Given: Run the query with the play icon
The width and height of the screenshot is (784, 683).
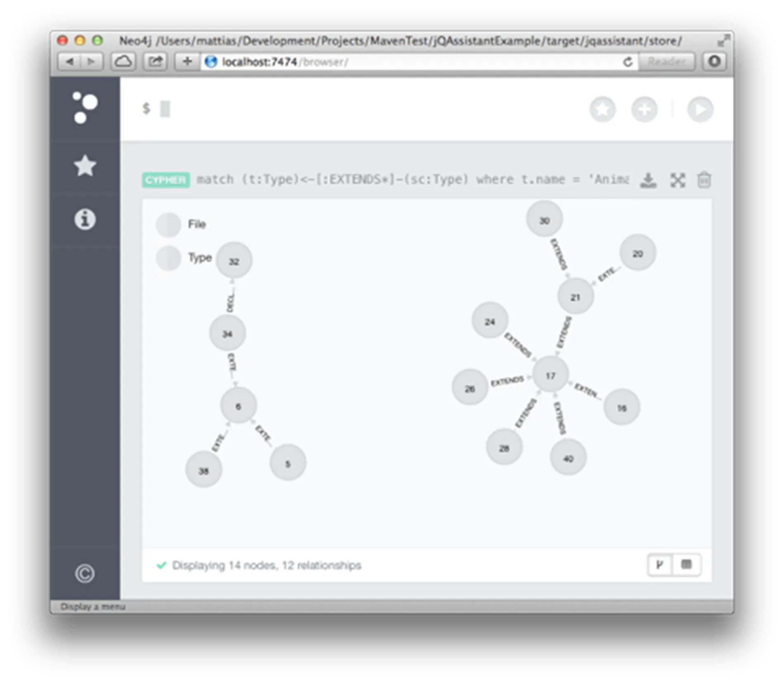Looking at the screenshot, I should pos(700,109).
